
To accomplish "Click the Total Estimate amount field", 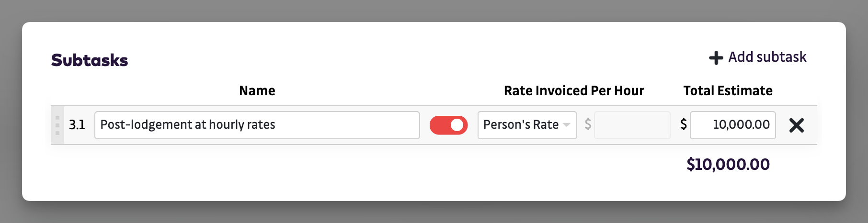I will click(732, 125).
